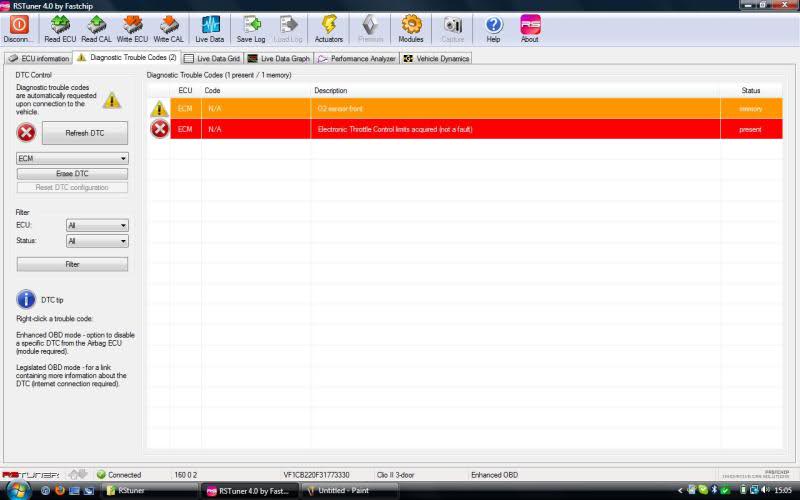Open Live Data from the toolbar
Screen dimensions: 800x500
[210, 27]
